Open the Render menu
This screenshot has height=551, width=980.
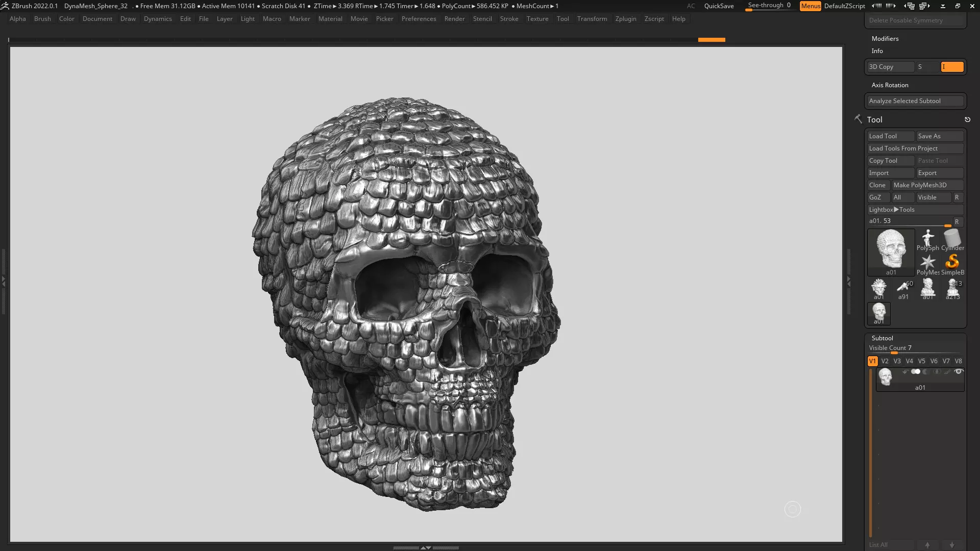[454, 19]
